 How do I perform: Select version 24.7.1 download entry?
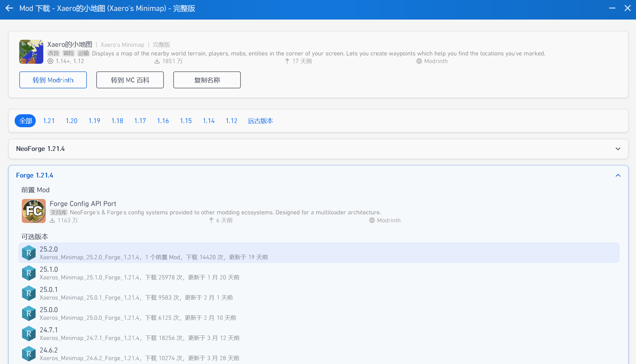point(318,334)
